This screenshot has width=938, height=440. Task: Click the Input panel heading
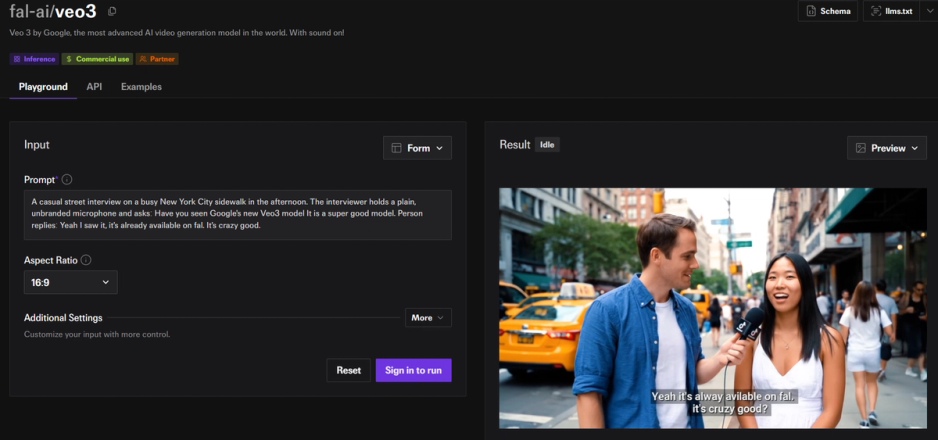click(36, 145)
